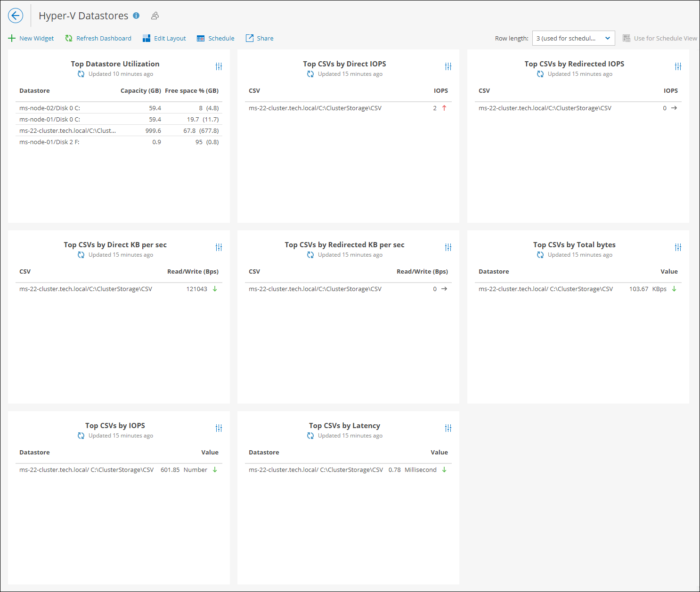Viewport: 700px width, 592px height.
Task: Select truncated ms-22-cluster.tech.local/C:\Clust... datastore row
Action: pos(119,130)
